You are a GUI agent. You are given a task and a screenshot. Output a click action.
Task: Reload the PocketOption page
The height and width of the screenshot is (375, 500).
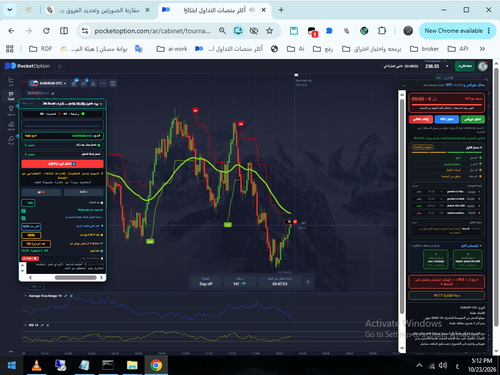tap(46, 31)
